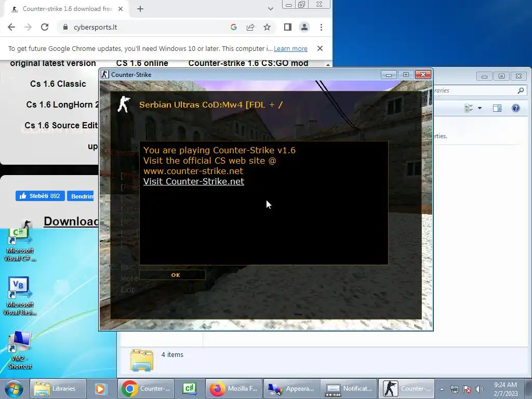
Task: Close the Counter-strike 1.6 download tab
Action: [x=121, y=9]
